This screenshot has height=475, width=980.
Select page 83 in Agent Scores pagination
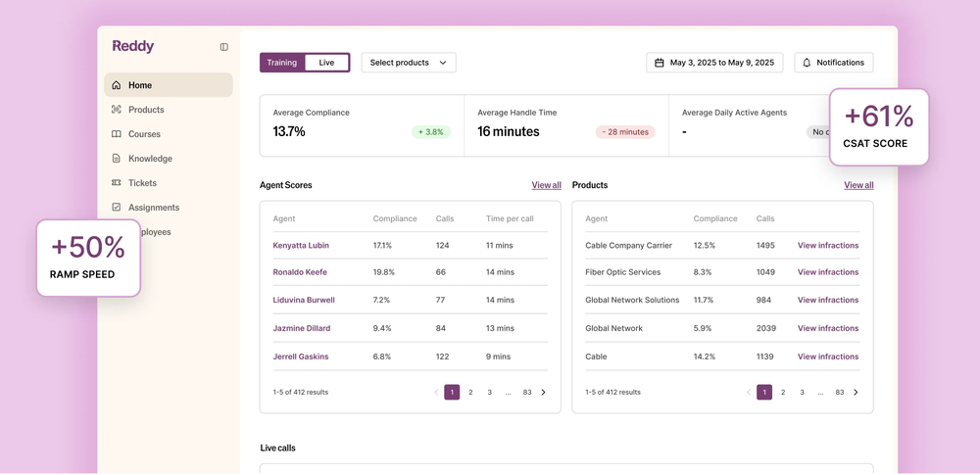coord(527,393)
